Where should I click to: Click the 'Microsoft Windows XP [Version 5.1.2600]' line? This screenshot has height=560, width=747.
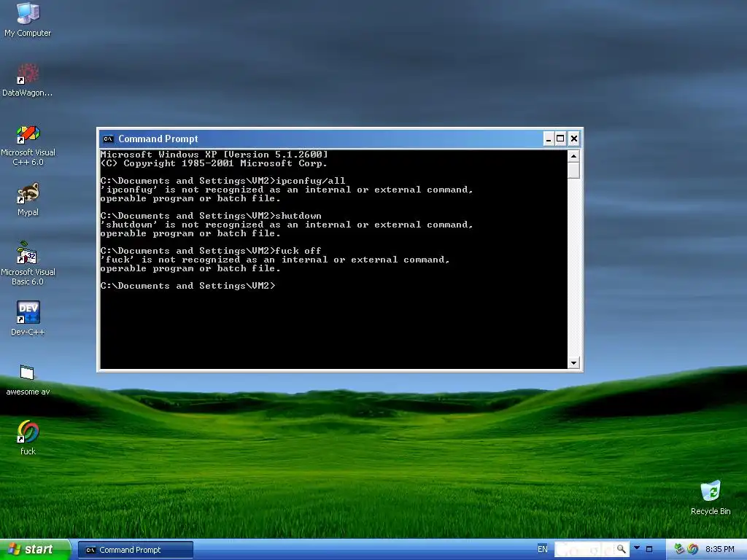click(x=214, y=155)
